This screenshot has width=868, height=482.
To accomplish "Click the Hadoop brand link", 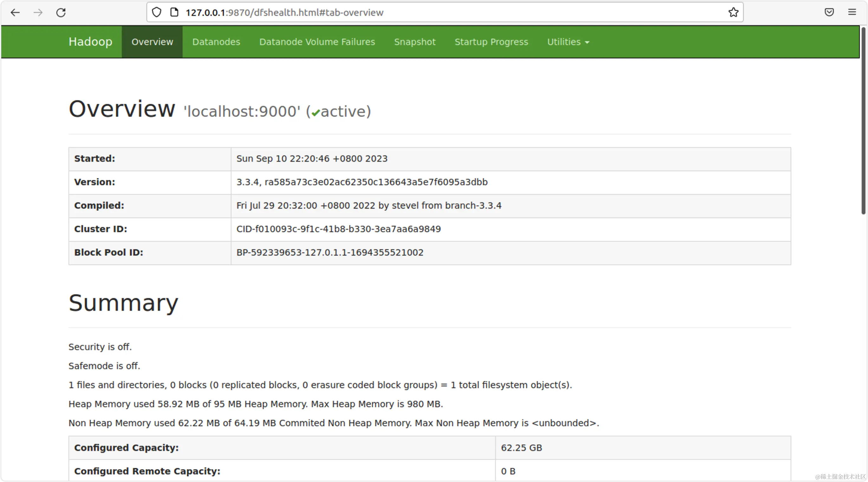I will click(x=90, y=42).
